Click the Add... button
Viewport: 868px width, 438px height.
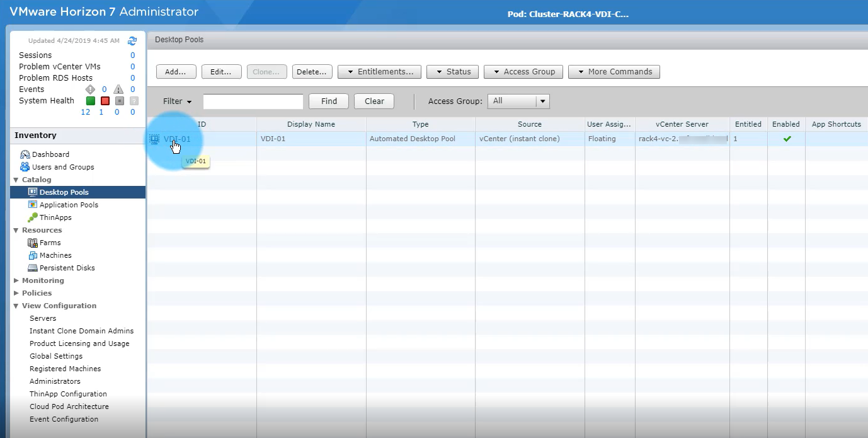176,72
